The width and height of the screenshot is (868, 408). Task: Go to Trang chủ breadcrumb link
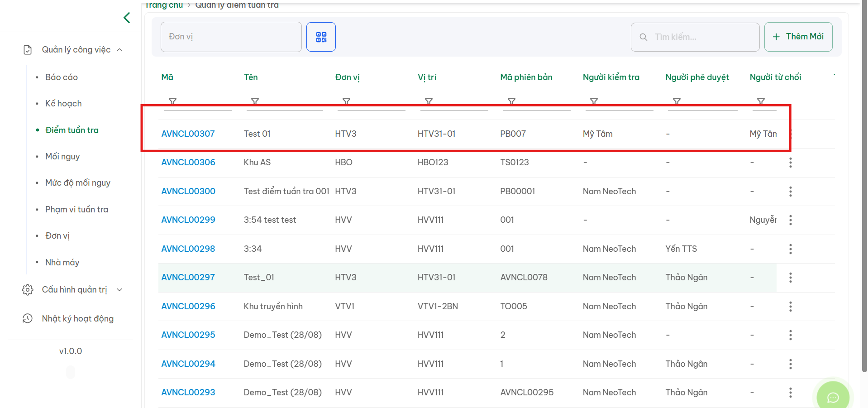164,5
